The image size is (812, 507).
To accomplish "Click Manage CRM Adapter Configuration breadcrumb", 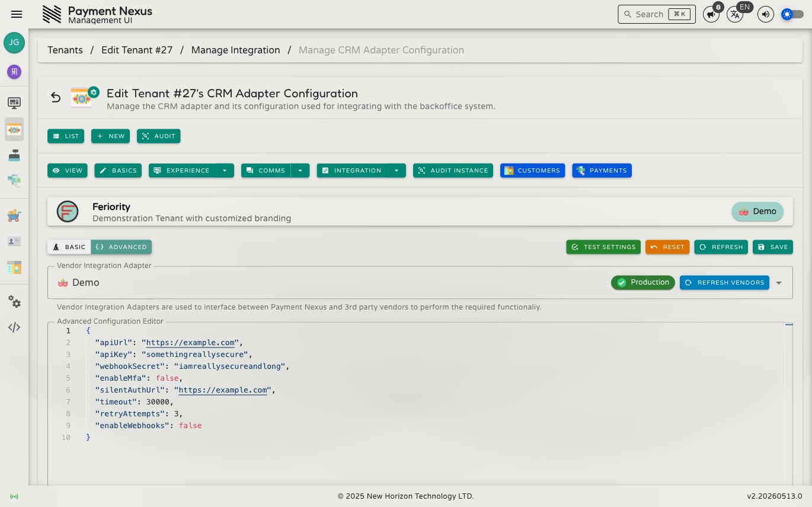I will 381,50.
